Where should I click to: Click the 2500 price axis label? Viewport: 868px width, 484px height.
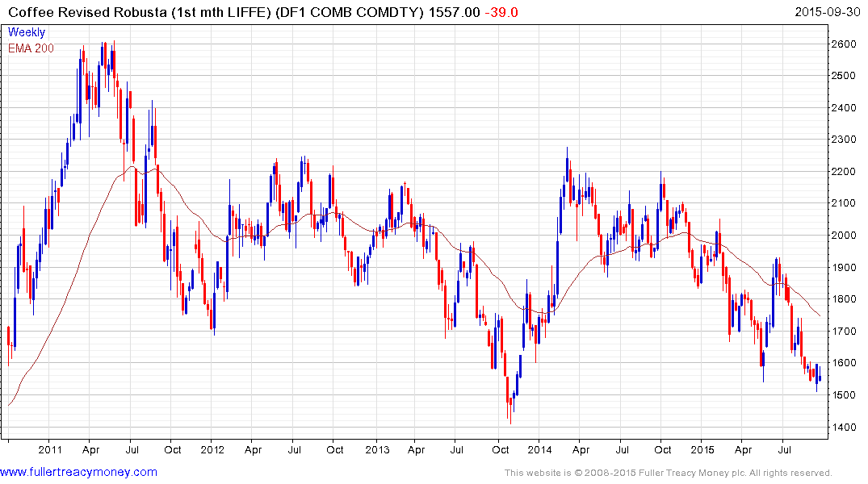pyautogui.click(x=845, y=76)
